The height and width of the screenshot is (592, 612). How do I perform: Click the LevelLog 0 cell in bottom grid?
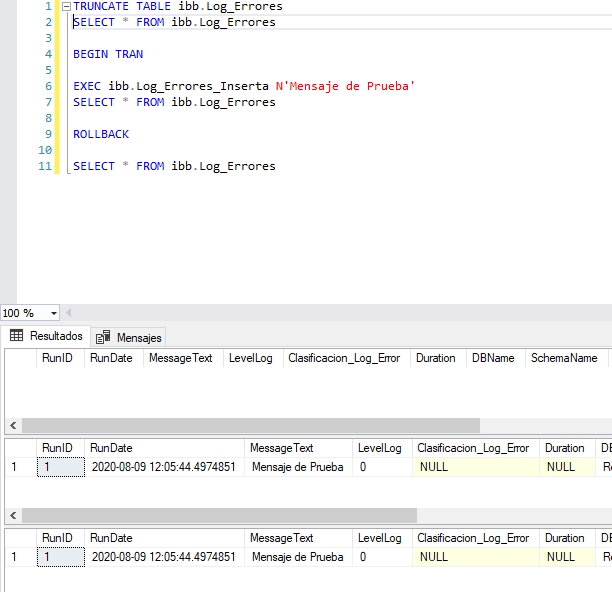380,557
